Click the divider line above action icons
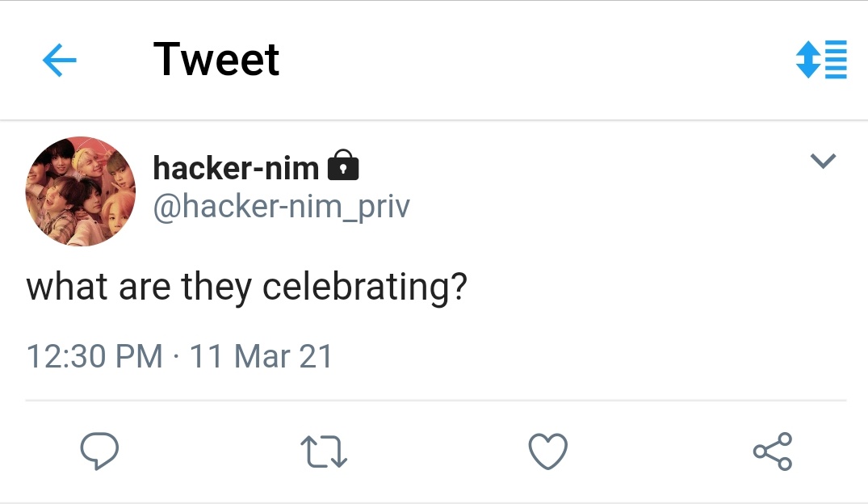Image resolution: width=868 pixels, height=504 pixels. pyautogui.click(x=436, y=400)
